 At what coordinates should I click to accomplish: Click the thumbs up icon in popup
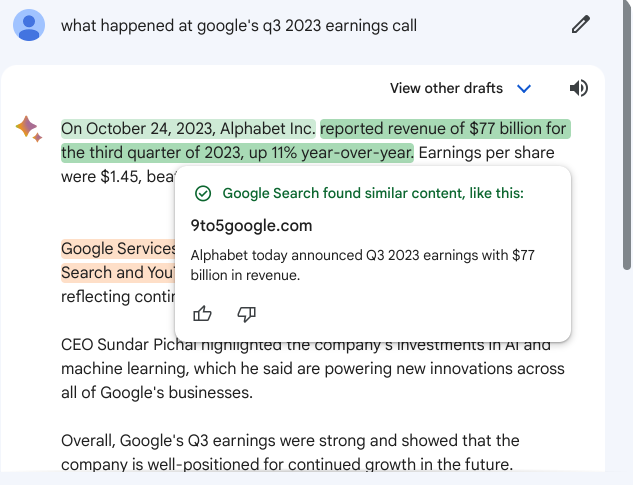coord(202,314)
